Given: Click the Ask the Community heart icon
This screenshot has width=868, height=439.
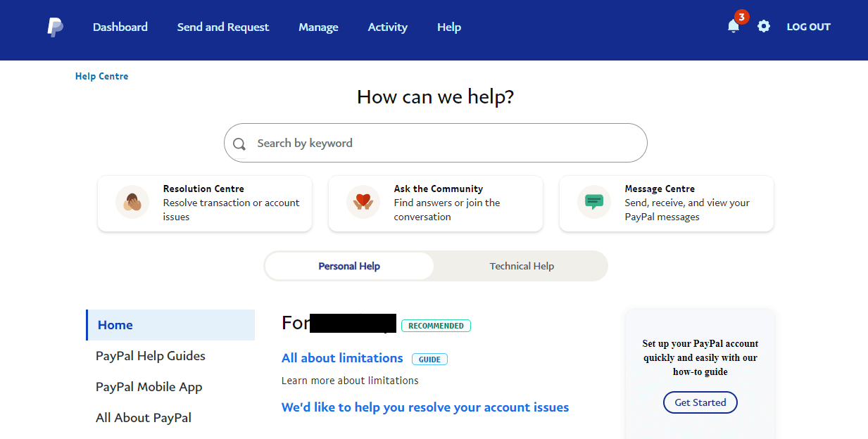Looking at the screenshot, I should (x=363, y=203).
